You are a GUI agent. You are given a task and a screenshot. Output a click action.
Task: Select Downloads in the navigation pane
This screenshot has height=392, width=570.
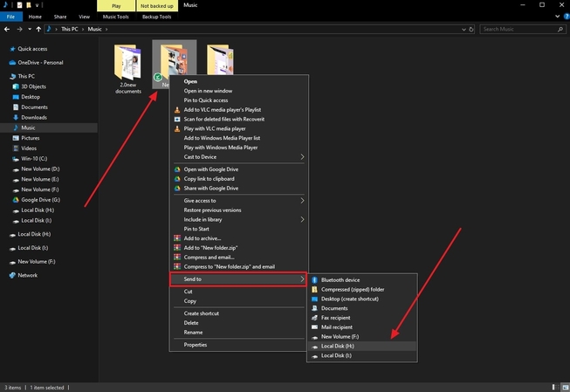[34, 117]
